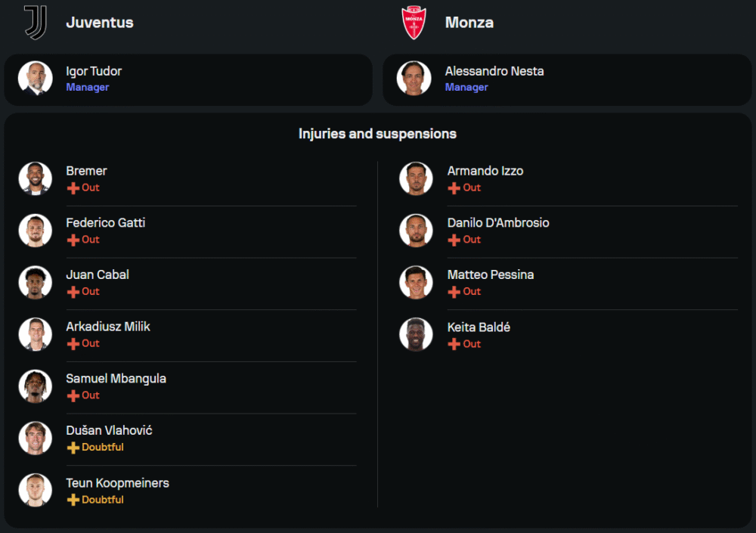Click Alessandro Nesta's manager photo

[x=414, y=79]
